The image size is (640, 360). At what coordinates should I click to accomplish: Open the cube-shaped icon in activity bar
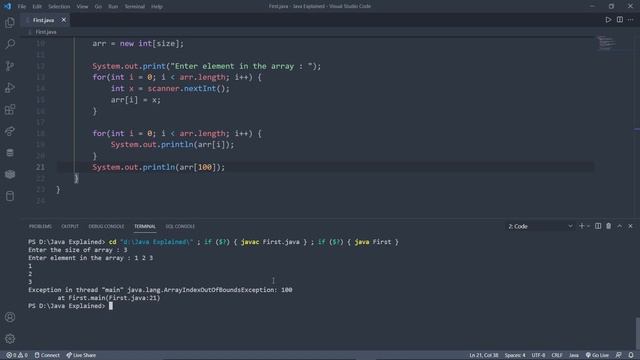pyautogui.click(x=10, y=174)
